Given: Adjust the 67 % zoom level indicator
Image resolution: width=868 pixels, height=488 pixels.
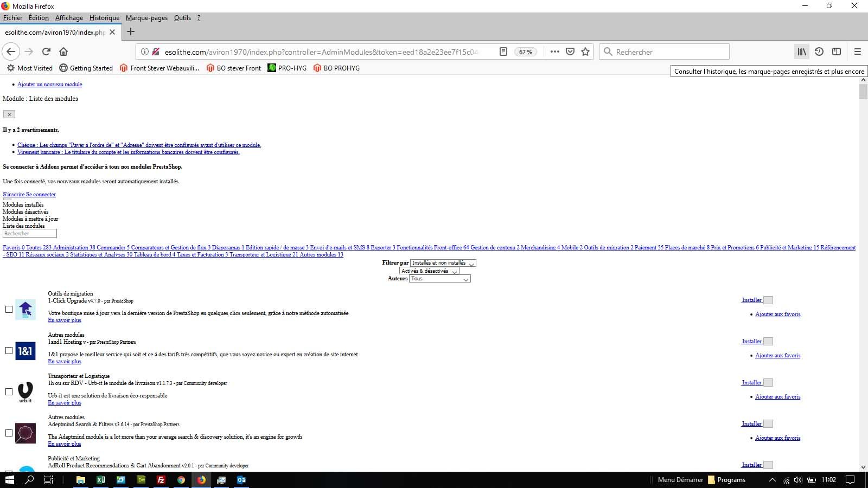Looking at the screenshot, I should (x=525, y=52).
